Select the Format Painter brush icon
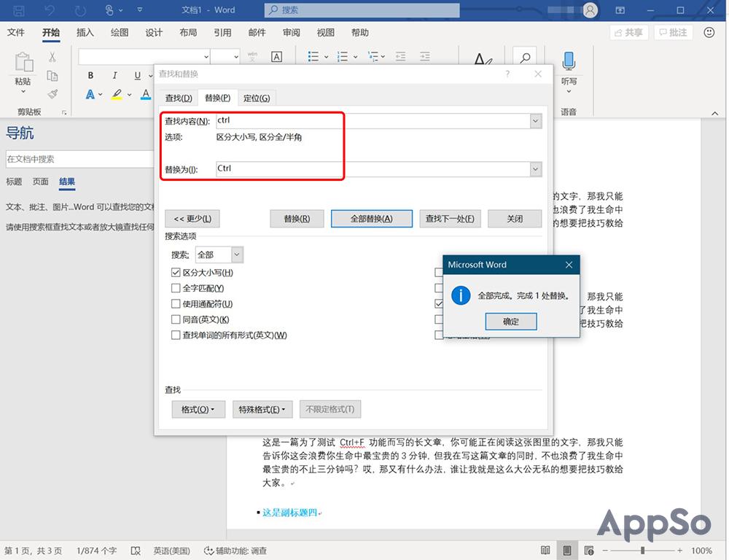This screenshot has width=729, height=560. tap(52, 94)
